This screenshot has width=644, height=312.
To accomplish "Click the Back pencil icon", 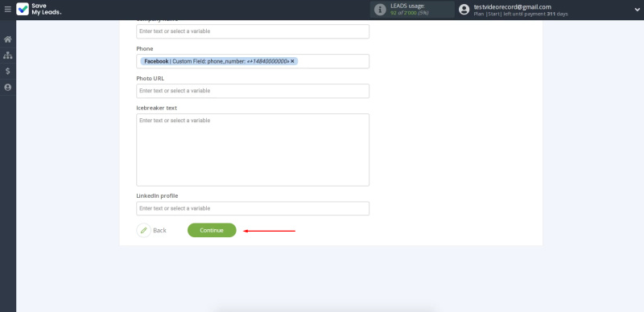I will point(144,230).
